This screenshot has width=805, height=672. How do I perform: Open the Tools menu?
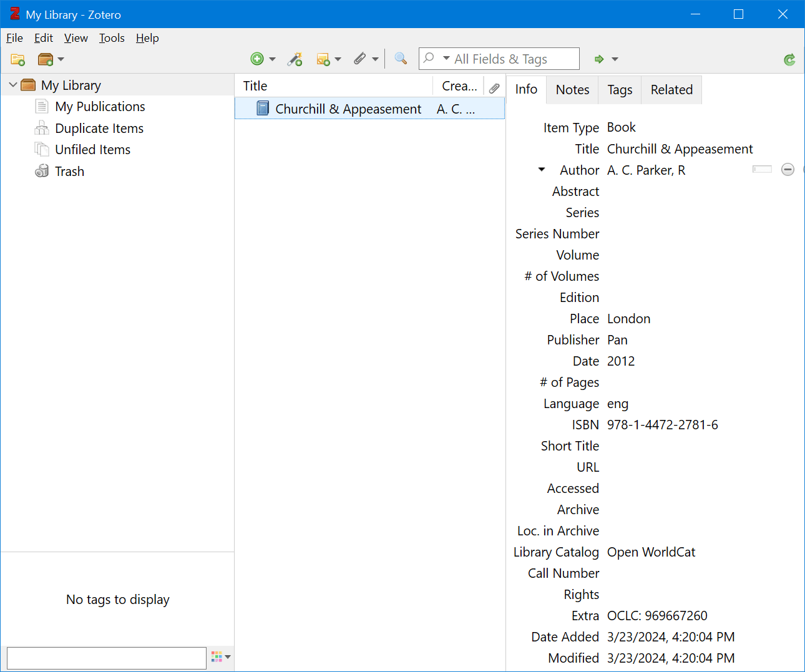(112, 38)
